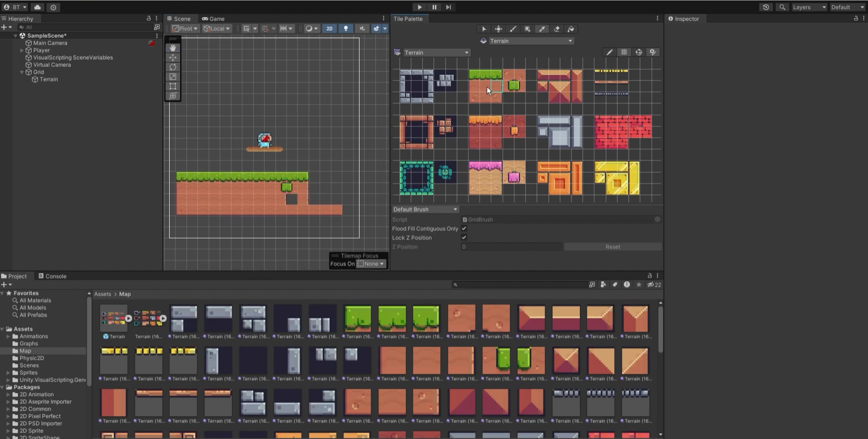The width and height of the screenshot is (868, 439).
Task: Toggle Scene effects (skybox/fx) button
Action: [376, 29]
